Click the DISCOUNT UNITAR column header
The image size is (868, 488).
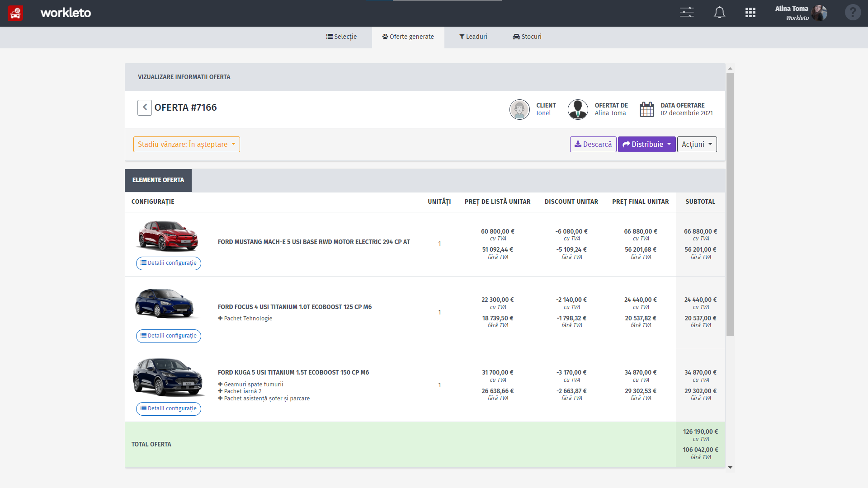[x=571, y=202]
